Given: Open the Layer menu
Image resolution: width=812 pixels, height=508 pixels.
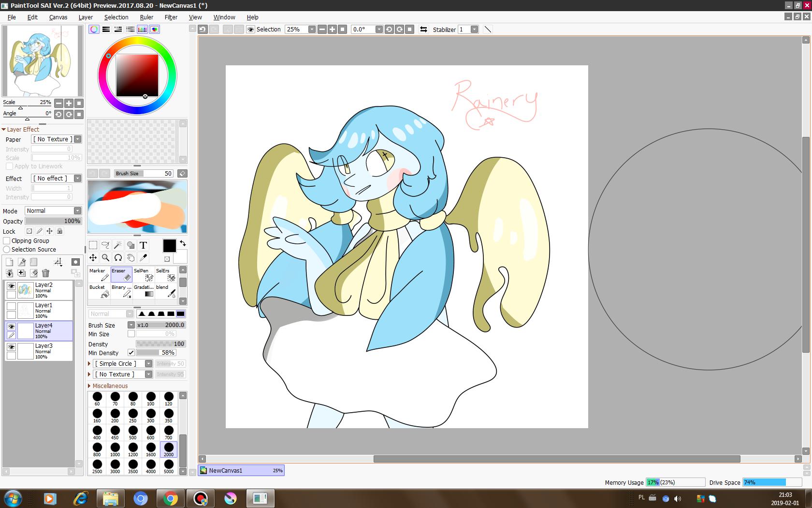Looking at the screenshot, I should pos(86,17).
